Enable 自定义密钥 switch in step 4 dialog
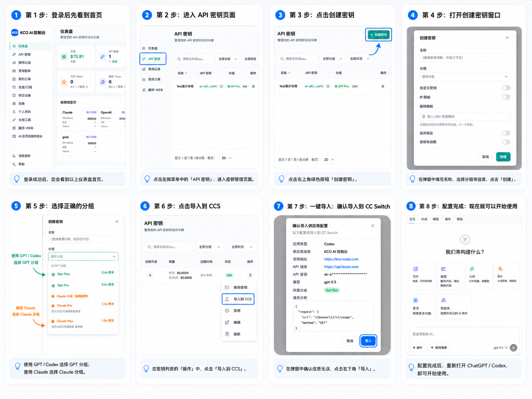The width and height of the screenshot is (532, 399). [506, 88]
